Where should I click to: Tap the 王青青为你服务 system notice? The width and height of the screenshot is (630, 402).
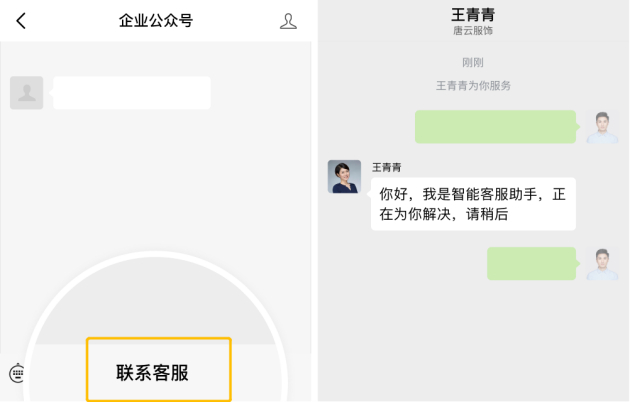[473, 86]
